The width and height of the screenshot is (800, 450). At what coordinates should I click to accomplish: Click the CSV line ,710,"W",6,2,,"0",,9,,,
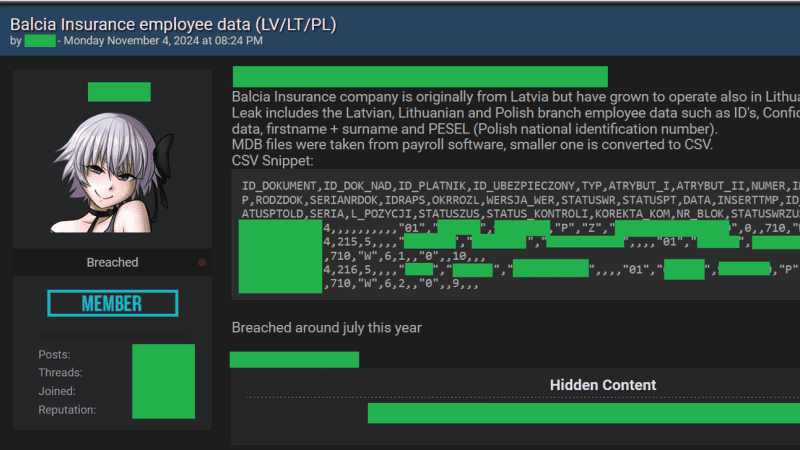click(x=401, y=284)
